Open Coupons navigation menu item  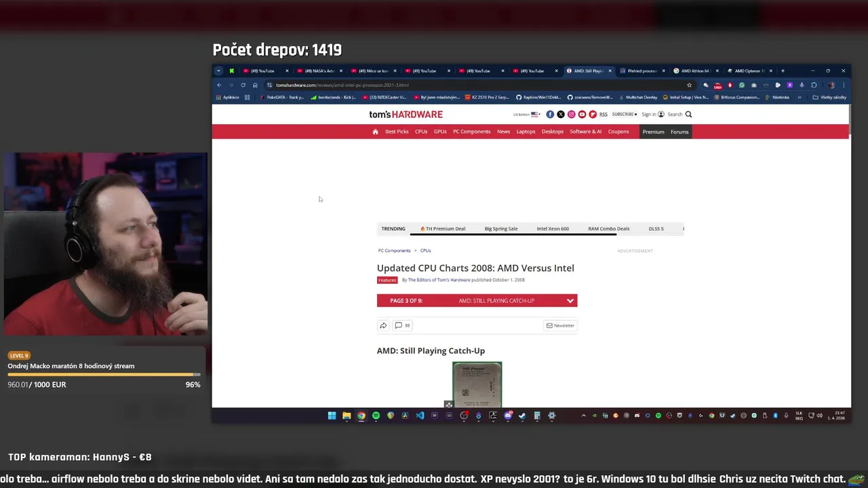pos(618,131)
